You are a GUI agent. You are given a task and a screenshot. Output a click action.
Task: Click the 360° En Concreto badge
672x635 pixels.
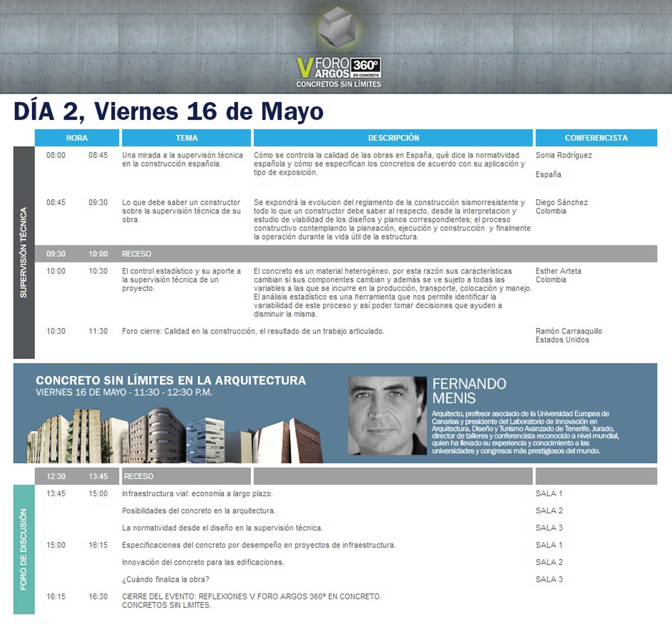(366, 68)
